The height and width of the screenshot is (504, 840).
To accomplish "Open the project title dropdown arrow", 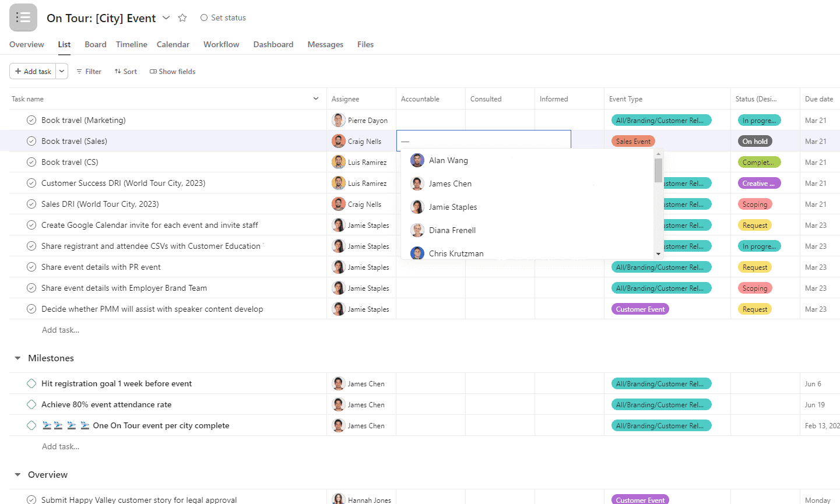I will coord(166,18).
